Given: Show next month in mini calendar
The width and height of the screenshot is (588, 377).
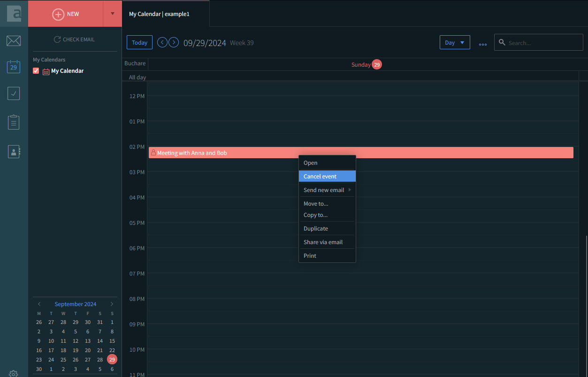Looking at the screenshot, I should pos(112,304).
